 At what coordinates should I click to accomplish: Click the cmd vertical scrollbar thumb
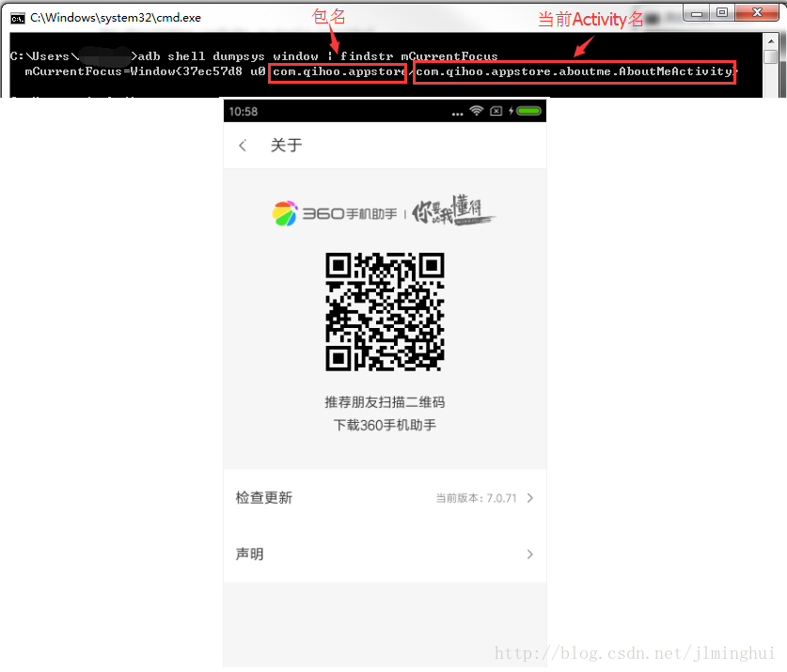click(771, 56)
